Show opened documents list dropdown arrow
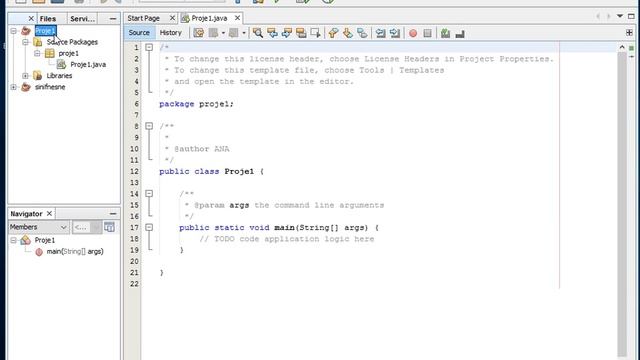 click(620, 16)
